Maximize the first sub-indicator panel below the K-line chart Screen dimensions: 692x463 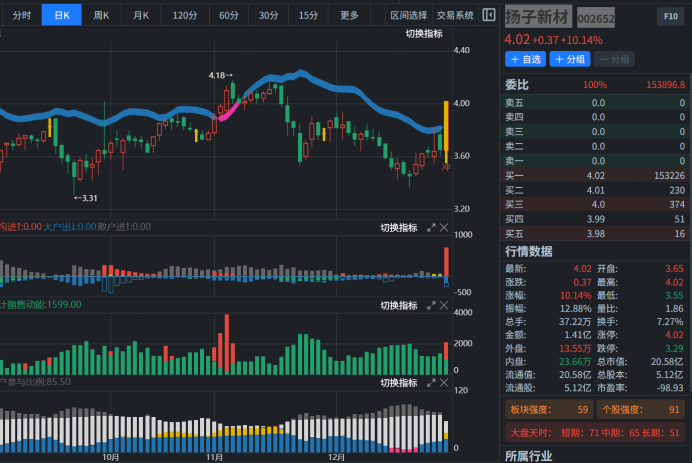[431, 228]
